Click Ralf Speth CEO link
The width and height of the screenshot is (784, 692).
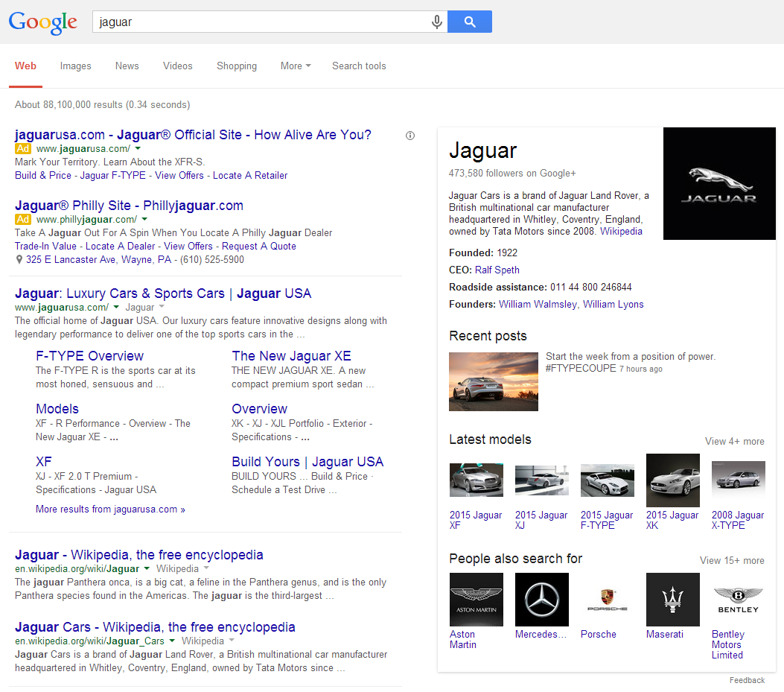[497, 270]
